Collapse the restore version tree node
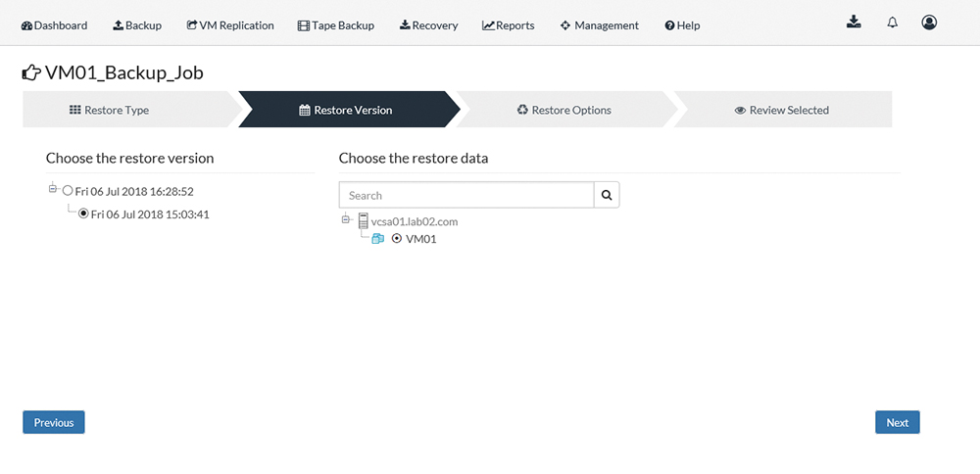Screen dimensions: 980x474 [53, 188]
